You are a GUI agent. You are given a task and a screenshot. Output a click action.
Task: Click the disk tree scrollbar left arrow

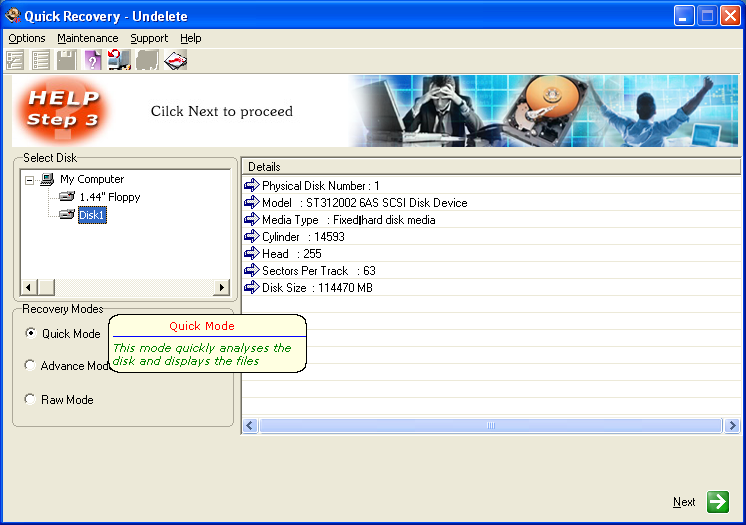click(x=29, y=287)
